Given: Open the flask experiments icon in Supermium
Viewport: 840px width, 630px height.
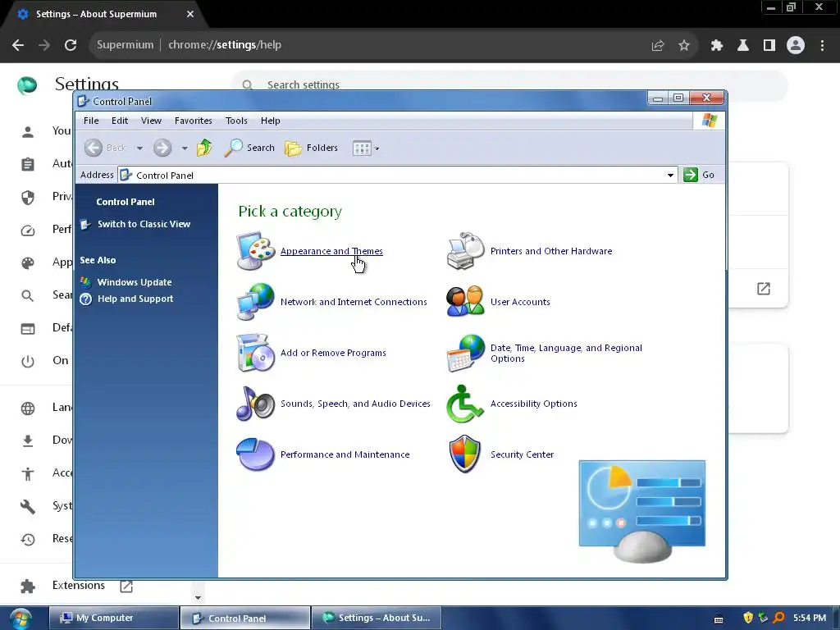Looking at the screenshot, I should (743, 45).
